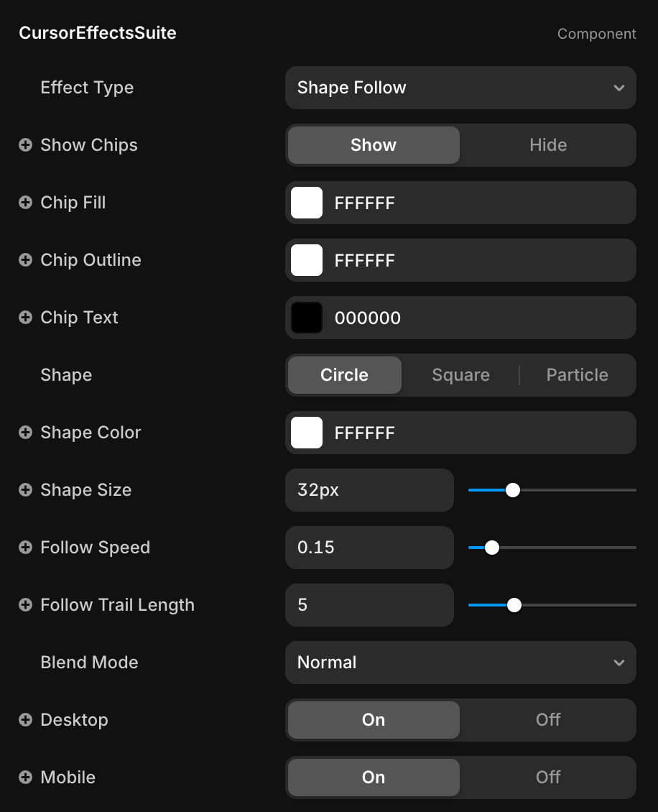Click the plus icon beside Follow Trail Length
This screenshot has width=658, height=812.
26,605
